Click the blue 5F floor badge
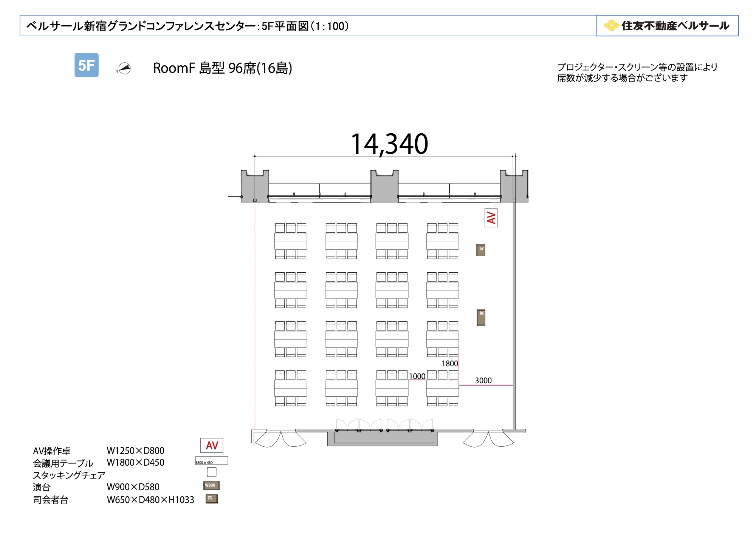This screenshot has height=534, width=756. pos(87,65)
